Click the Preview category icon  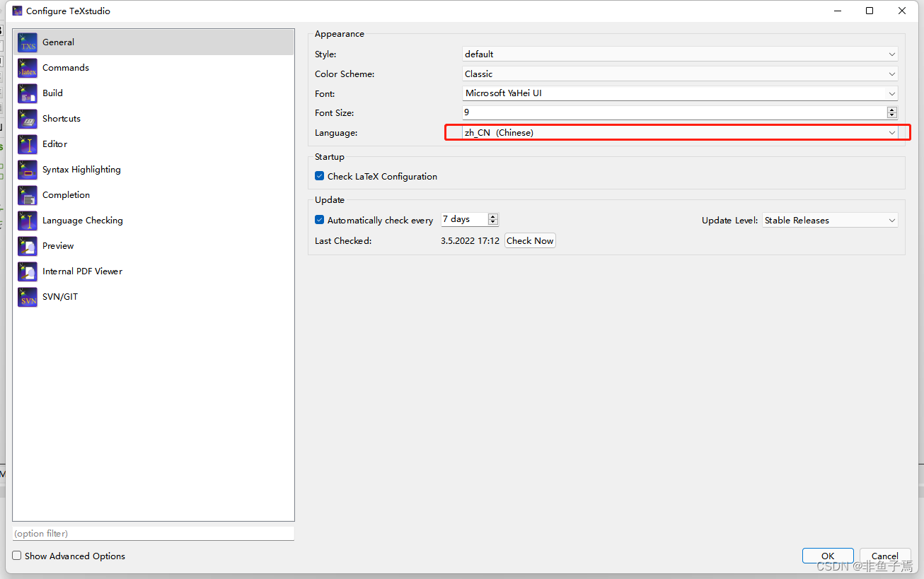(x=28, y=246)
